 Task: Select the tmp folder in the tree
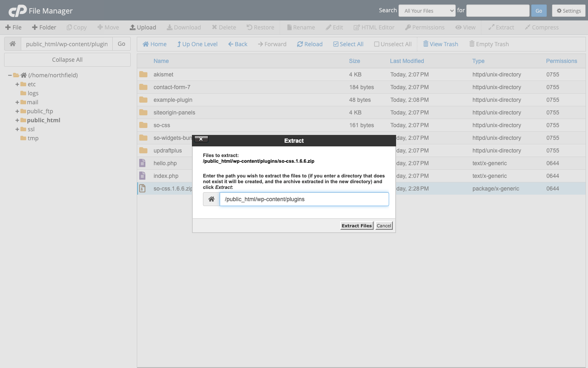click(x=33, y=138)
